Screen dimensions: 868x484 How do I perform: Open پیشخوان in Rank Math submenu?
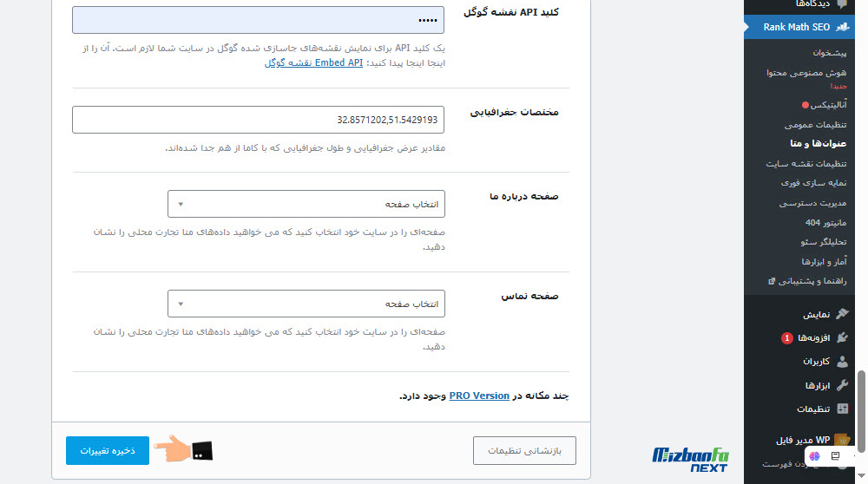click(829, 53)
